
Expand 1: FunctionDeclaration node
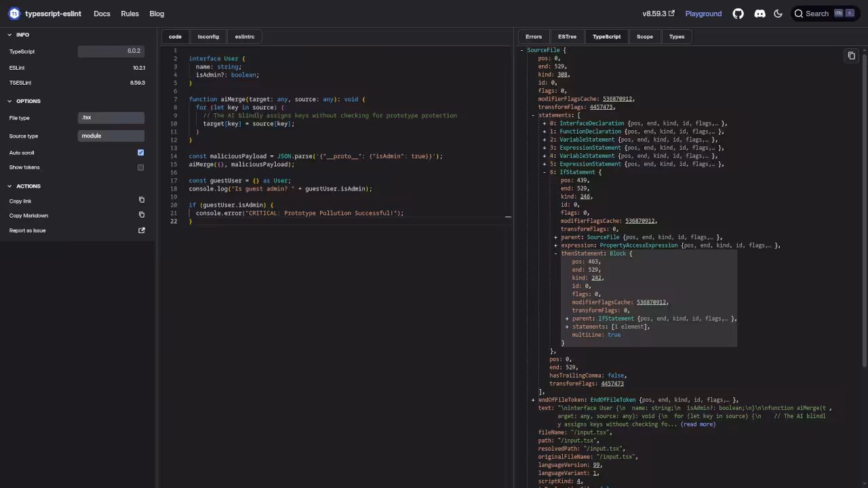[545, 131]
